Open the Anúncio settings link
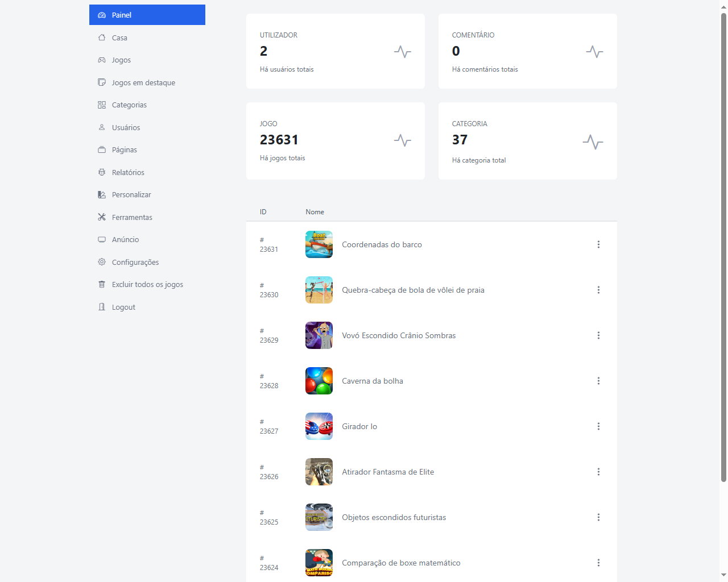728x582 pixels. click(x=125, y=240)
